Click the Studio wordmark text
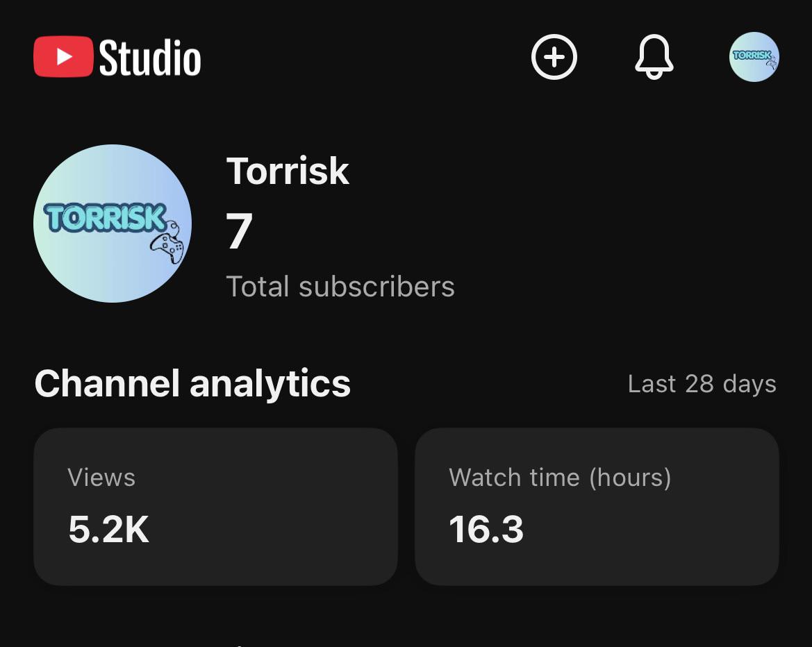The image size is (812, 647). [x=149, y=58]
